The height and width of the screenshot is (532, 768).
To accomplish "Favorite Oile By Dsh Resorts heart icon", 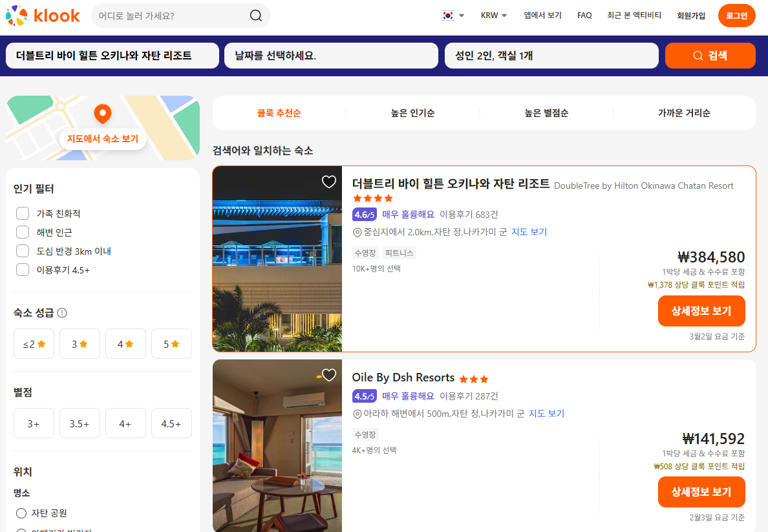I will click(x=328, y=375).
